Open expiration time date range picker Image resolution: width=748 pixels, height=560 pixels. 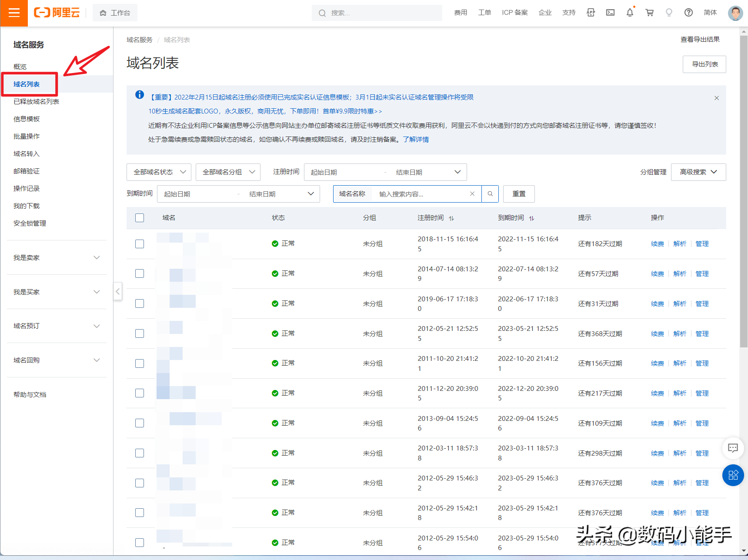point(238,194)
